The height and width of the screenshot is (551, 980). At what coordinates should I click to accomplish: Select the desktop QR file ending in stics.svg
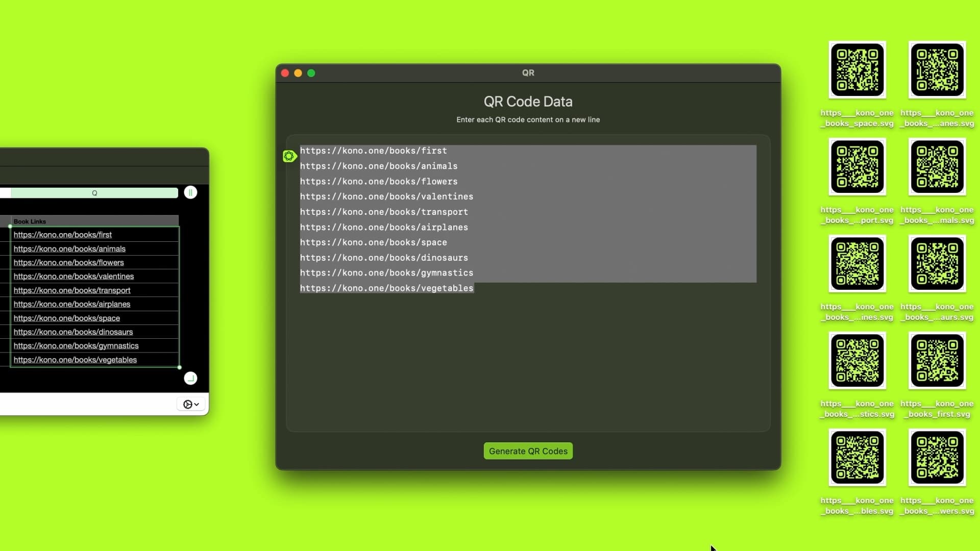[x=857, y=361]
